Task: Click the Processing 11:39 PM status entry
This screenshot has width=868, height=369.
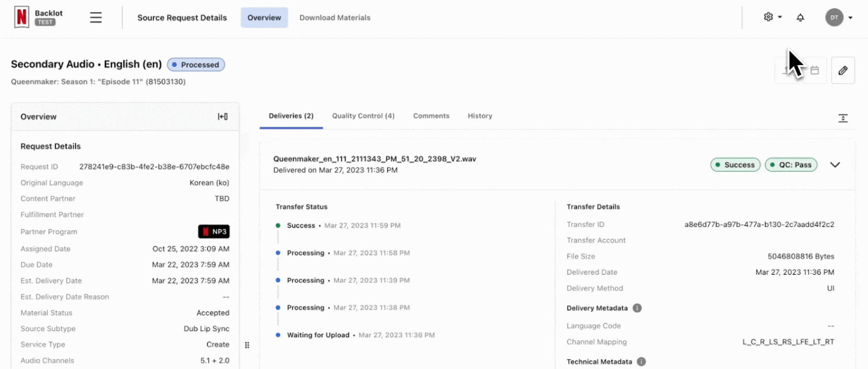Action: click(343, 280)
